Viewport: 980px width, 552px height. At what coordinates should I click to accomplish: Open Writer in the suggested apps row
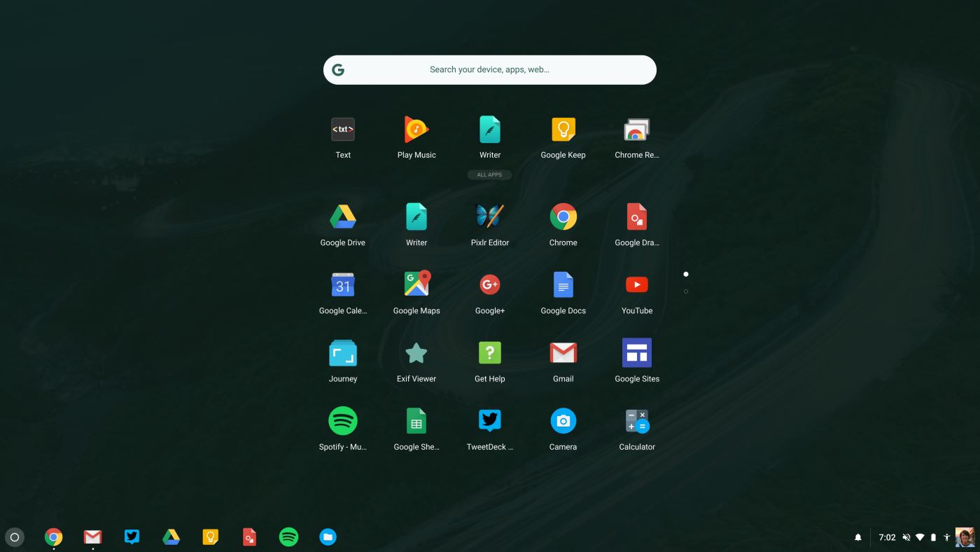tap(490, 130)
